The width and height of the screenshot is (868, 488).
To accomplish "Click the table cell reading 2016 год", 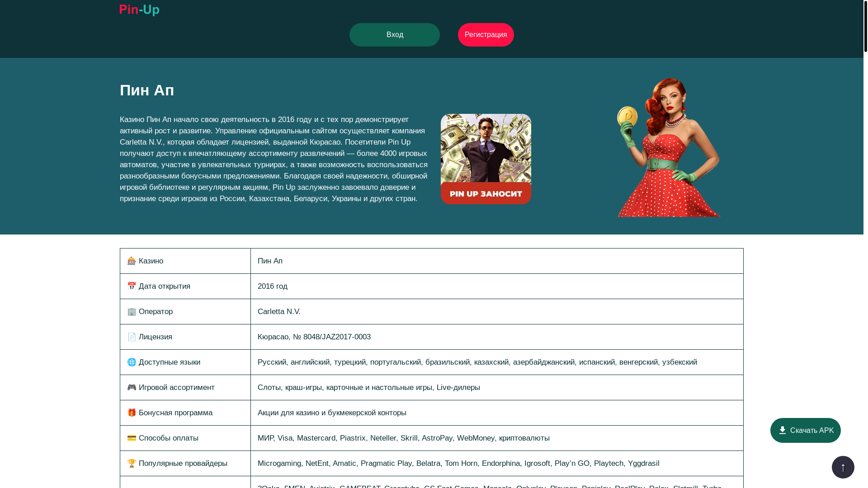I will 497,286.
